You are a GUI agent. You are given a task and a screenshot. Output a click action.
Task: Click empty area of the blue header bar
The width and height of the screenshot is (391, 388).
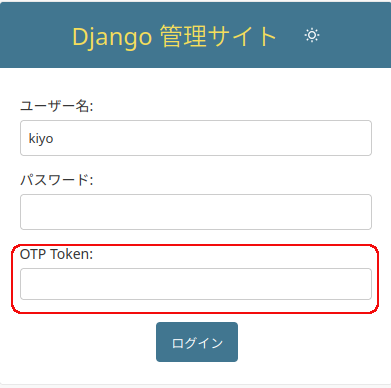tap(357, 35)
